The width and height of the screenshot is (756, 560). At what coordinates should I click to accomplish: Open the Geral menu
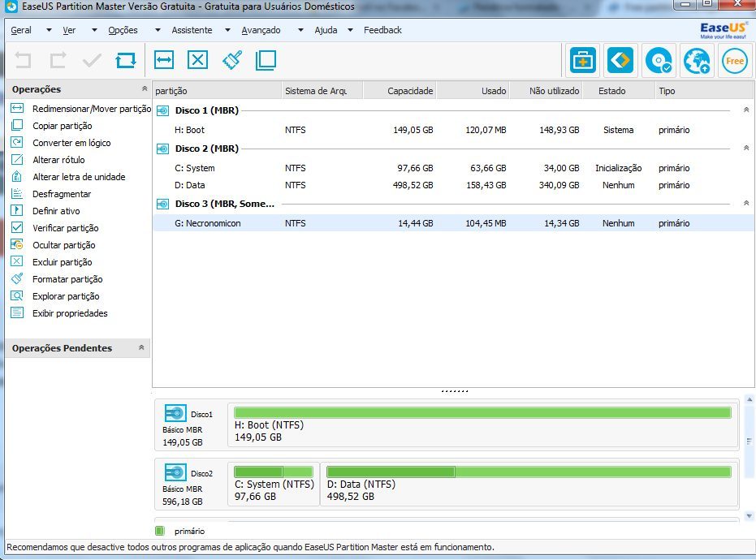pos(21,30)
